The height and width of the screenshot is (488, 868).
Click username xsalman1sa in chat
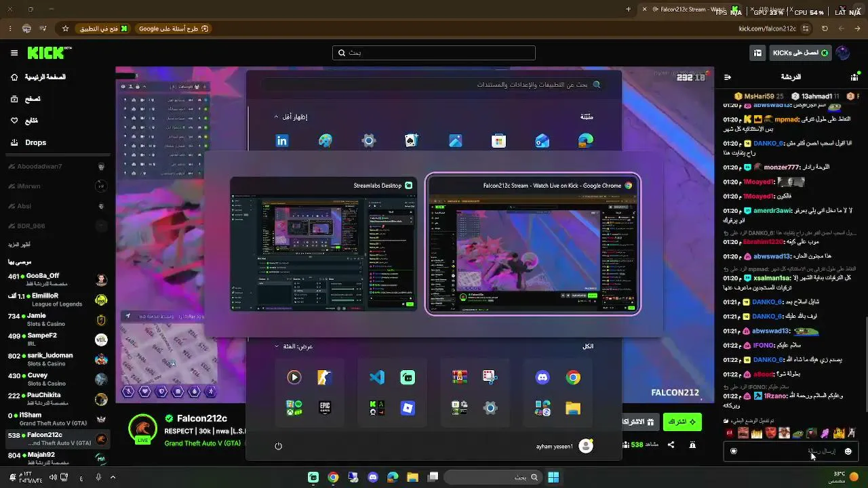(772, 279)
